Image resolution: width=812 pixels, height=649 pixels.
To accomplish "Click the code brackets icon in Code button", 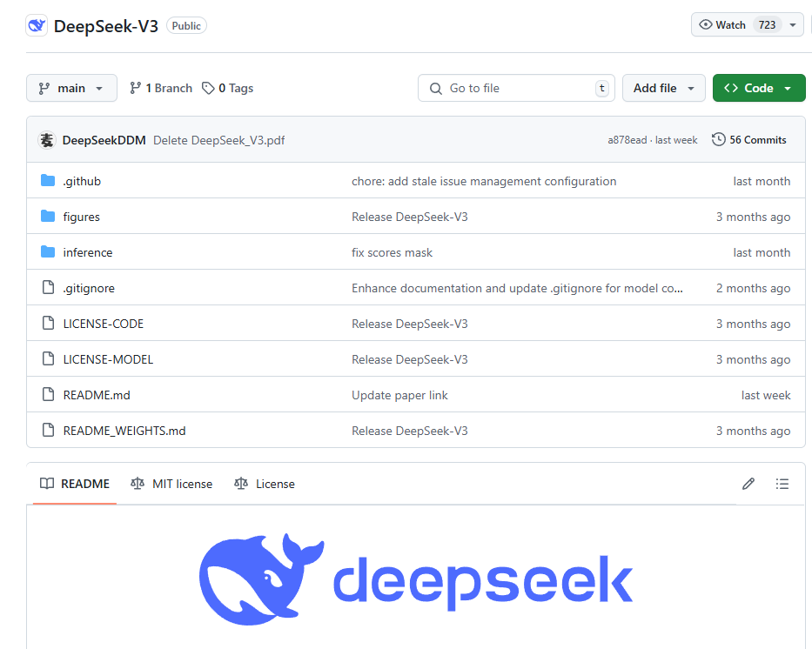I will [731, 88].
